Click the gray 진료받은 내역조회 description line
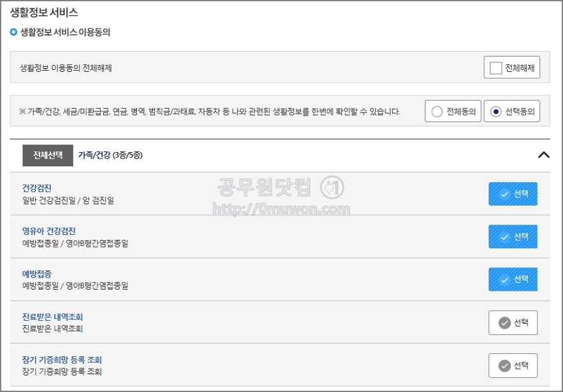The height and width of the screenshot is (392, 563). [52, 328]
